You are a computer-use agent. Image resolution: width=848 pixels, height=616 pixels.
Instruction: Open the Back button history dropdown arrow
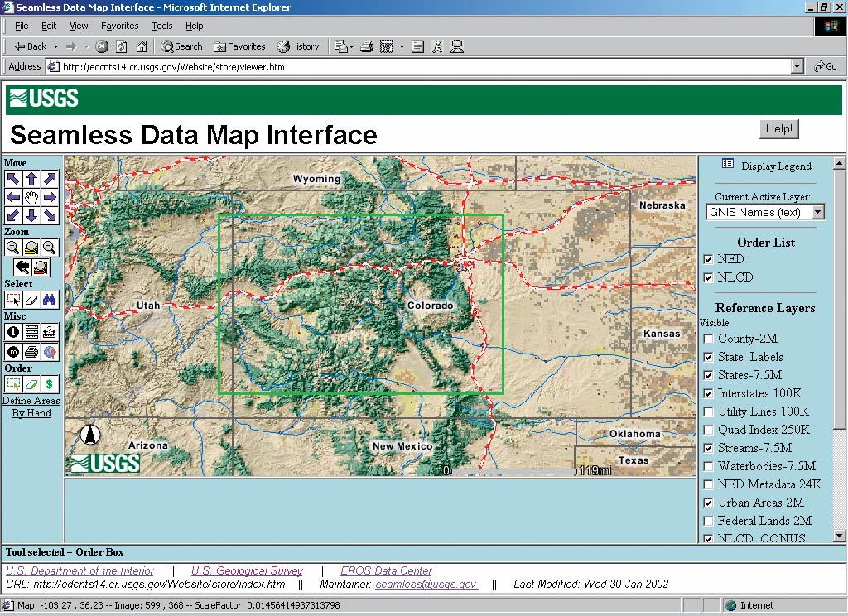coord(55,46)
